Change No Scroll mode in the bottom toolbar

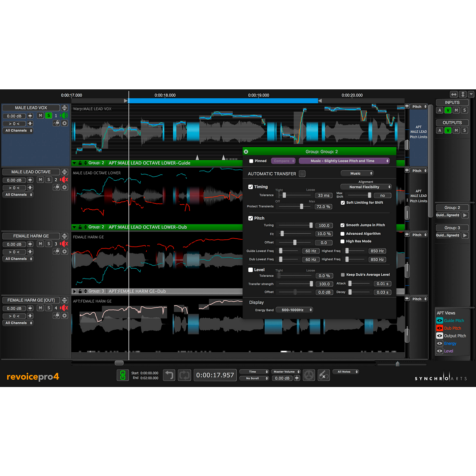pos(254,378)
